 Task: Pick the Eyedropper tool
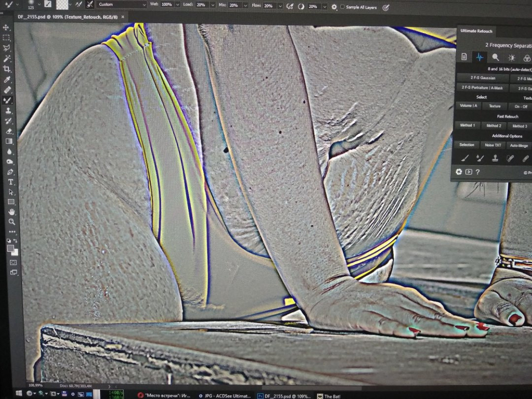click(7, 80)
